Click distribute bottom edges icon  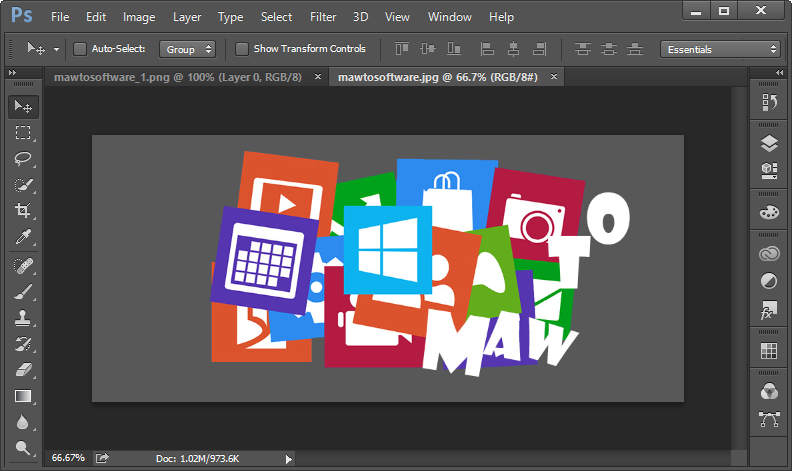(635, 49)
